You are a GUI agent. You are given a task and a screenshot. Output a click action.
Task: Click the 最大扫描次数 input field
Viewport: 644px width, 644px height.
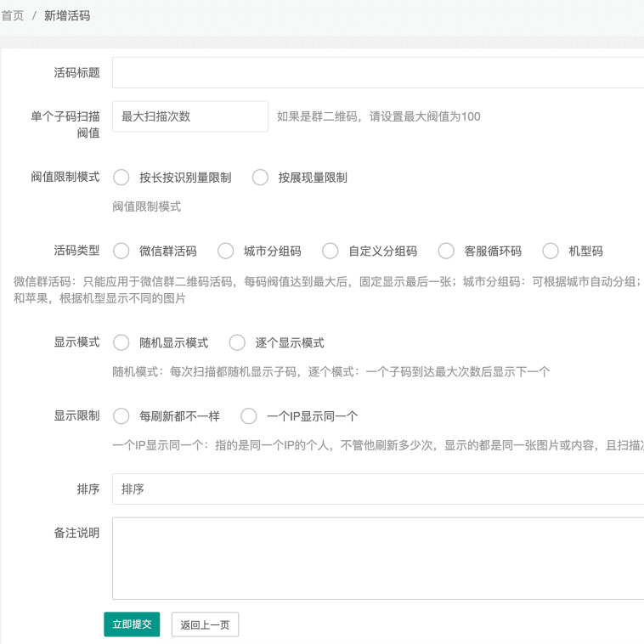(x=190, y=116)
